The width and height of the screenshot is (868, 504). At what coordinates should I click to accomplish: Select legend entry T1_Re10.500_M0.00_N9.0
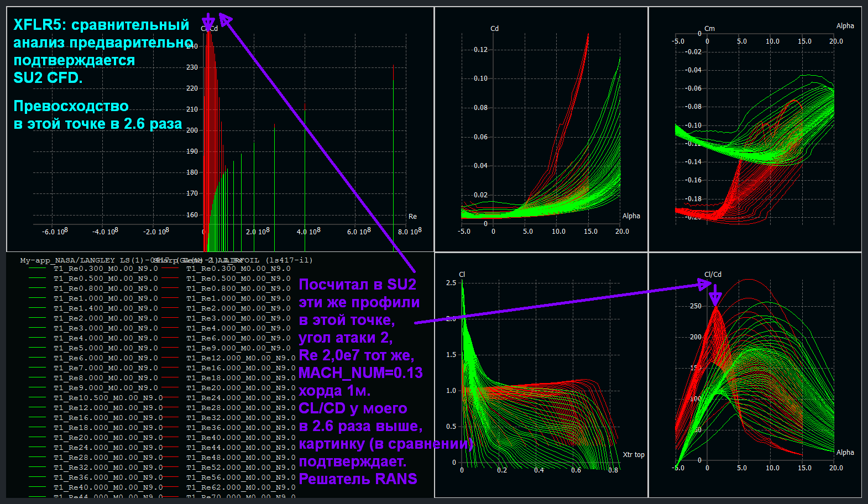coord(108,398)
